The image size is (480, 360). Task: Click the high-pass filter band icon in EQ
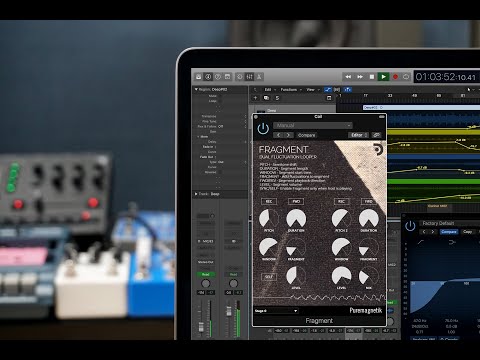tap(421, 242)
